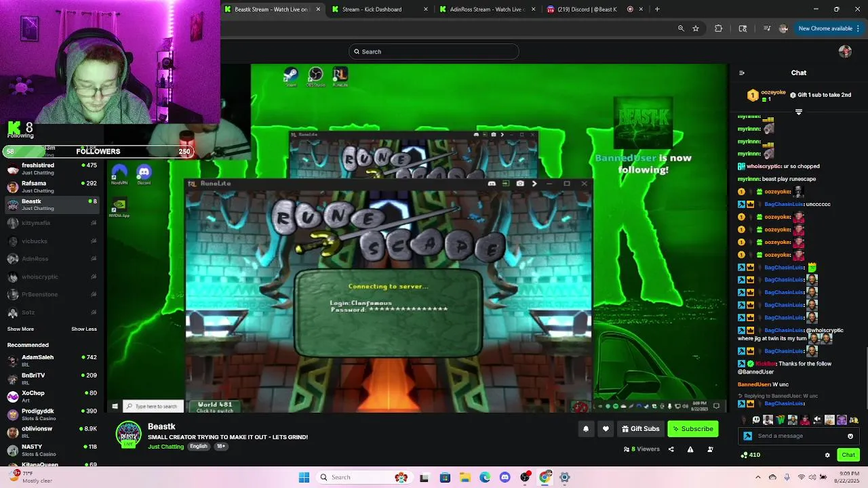
Task: Open the share stream icon
Action: point(671,449)
